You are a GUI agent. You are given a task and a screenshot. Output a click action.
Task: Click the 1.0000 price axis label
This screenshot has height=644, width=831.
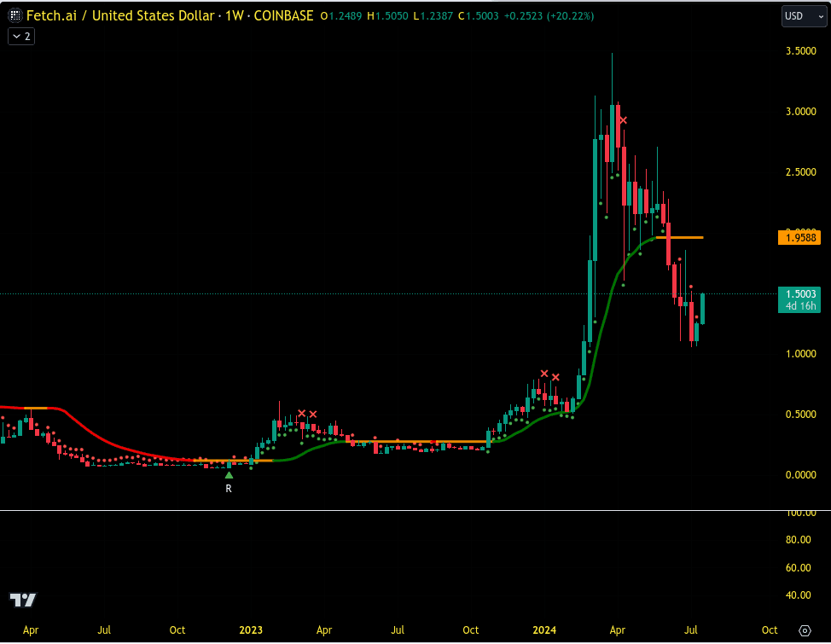pos(801,353)
